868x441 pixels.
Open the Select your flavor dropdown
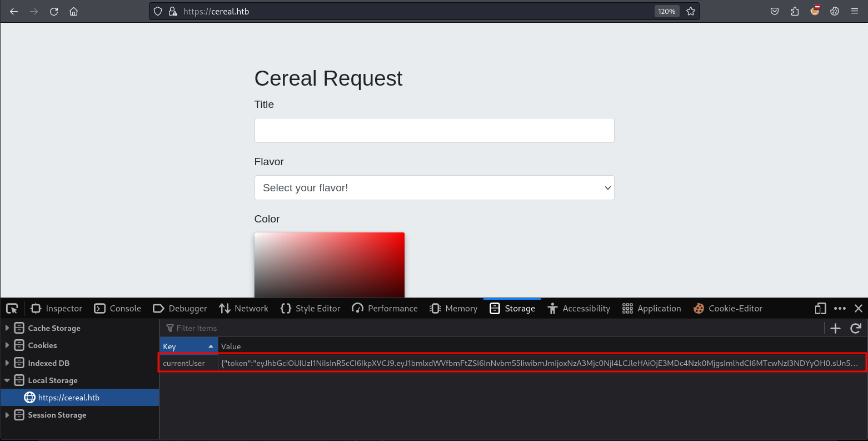(434, 188)
